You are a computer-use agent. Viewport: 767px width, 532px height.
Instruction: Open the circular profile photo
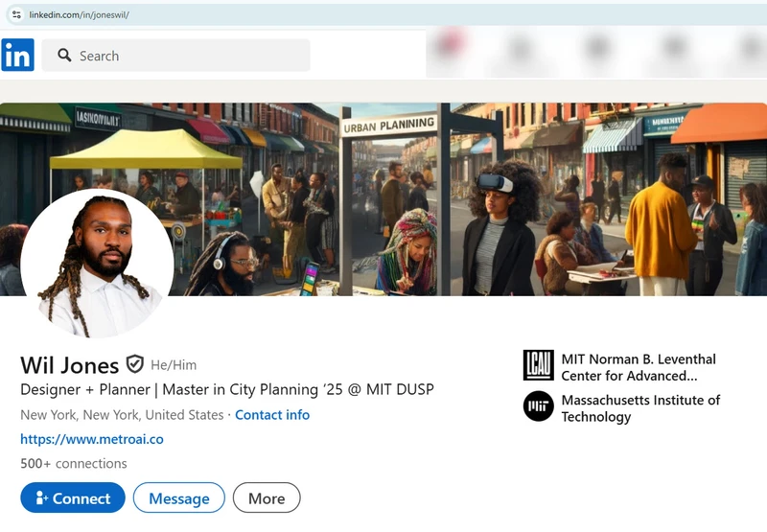pyautogui.click(x=97, y=264)
